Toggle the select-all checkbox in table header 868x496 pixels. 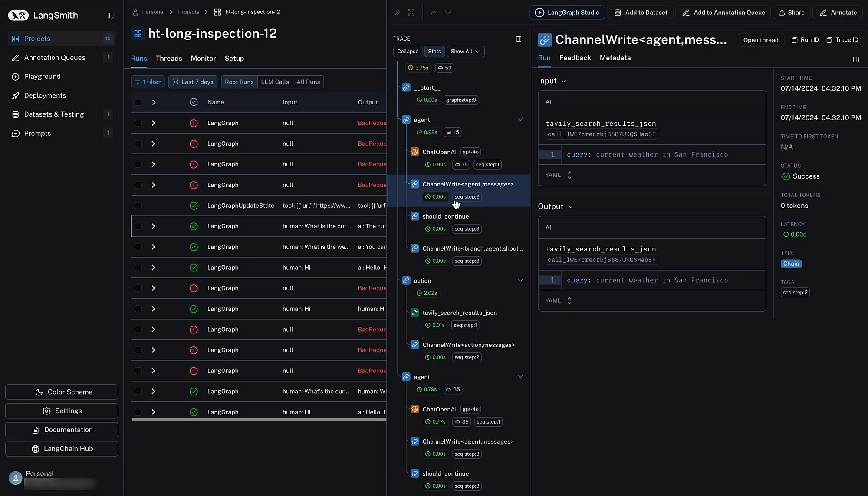click(x=138, y=102)
